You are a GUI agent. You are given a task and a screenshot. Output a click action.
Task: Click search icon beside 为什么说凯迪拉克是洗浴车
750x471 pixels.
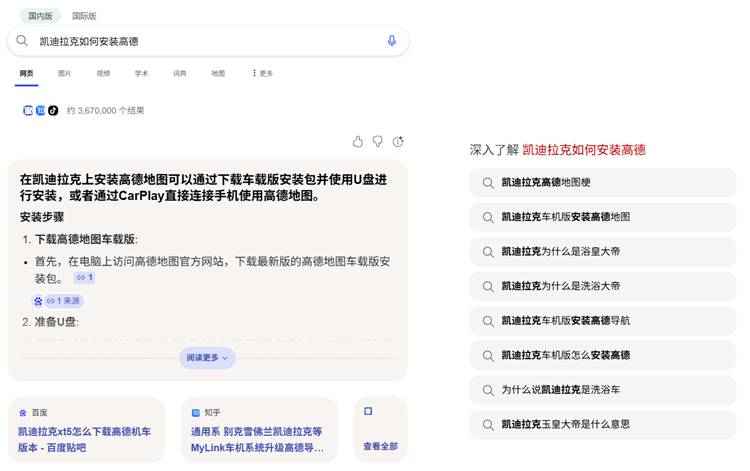pyautogui.click(x=488, y=390)
